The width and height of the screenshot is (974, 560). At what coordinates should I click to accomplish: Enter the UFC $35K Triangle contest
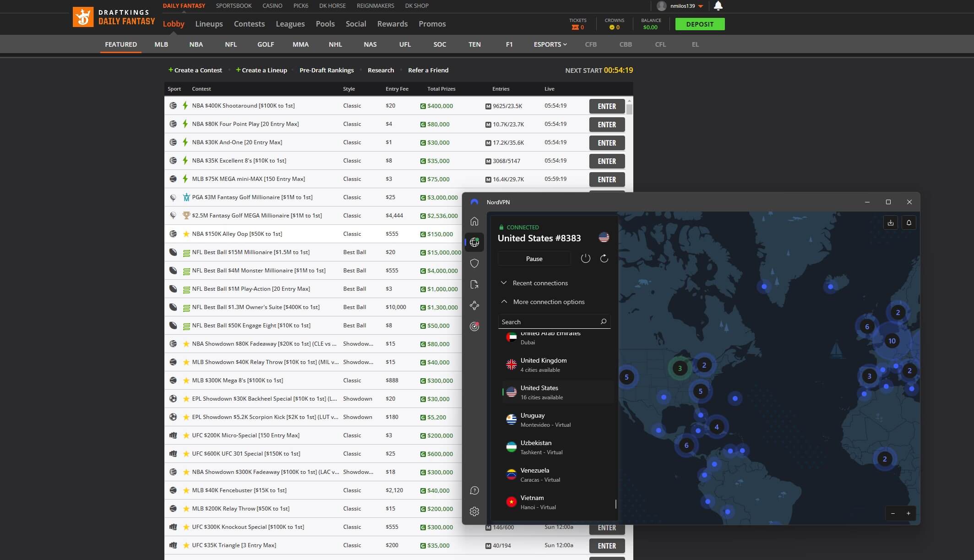607,546
